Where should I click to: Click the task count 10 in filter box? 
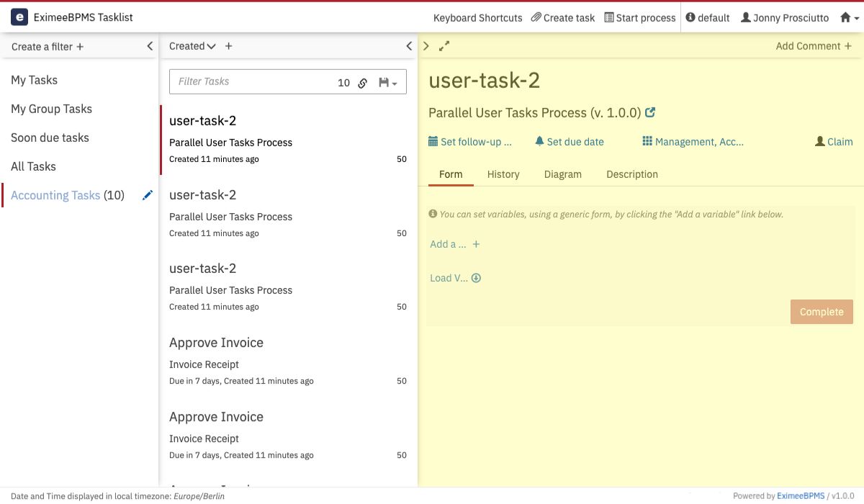click(343, 83)
